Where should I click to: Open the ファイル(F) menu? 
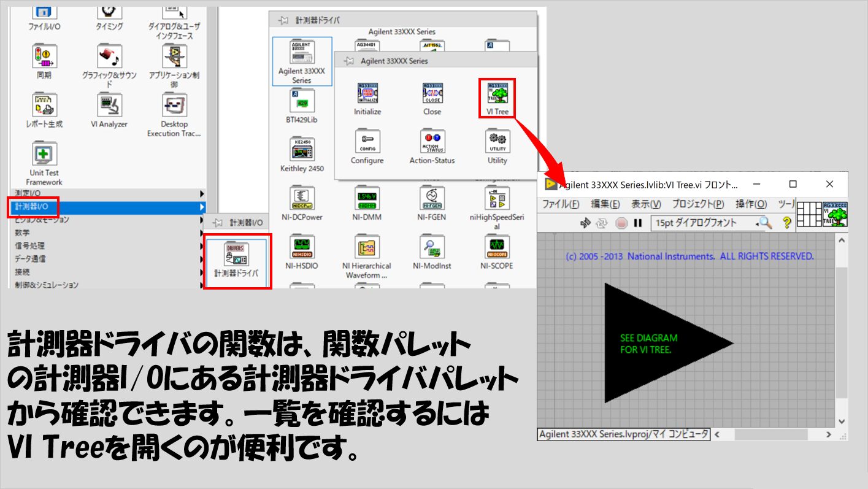click(561, 204)
